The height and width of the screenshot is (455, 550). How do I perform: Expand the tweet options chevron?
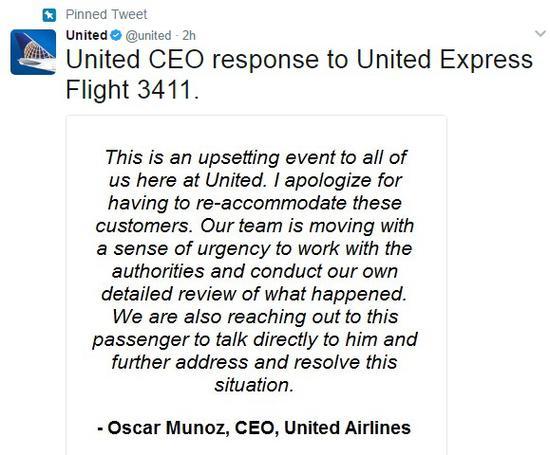(540, 34)
